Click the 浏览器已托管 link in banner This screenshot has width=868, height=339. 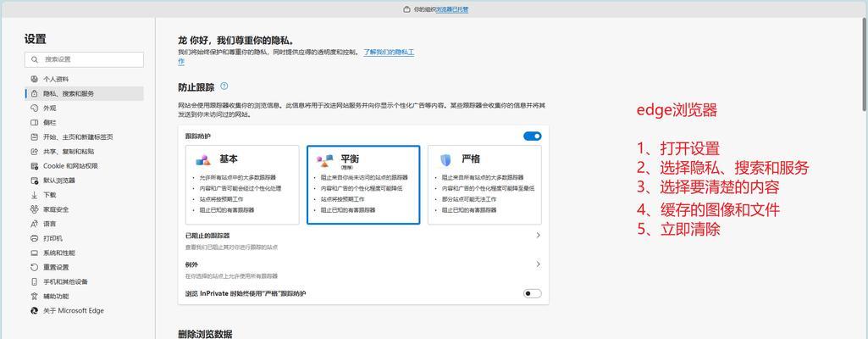452,9
